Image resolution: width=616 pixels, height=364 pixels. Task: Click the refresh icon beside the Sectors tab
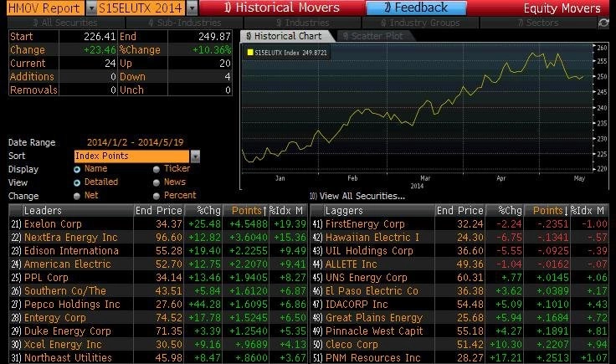(603, 23)
